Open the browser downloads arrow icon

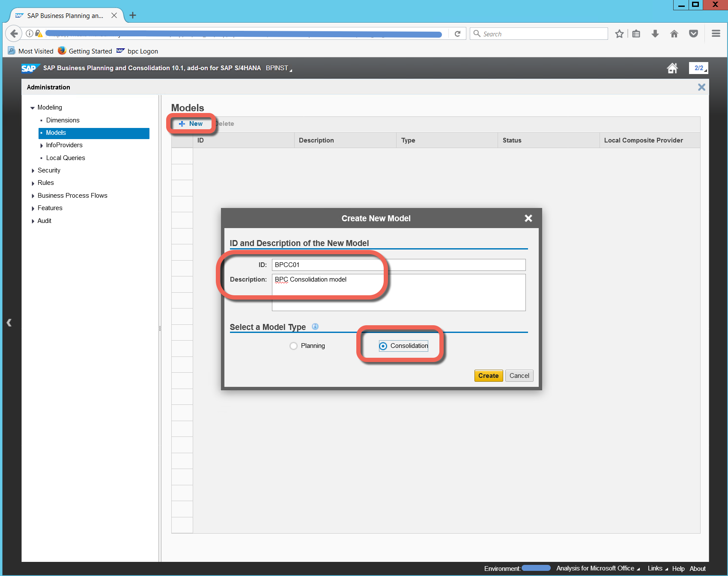click(655, 34)
